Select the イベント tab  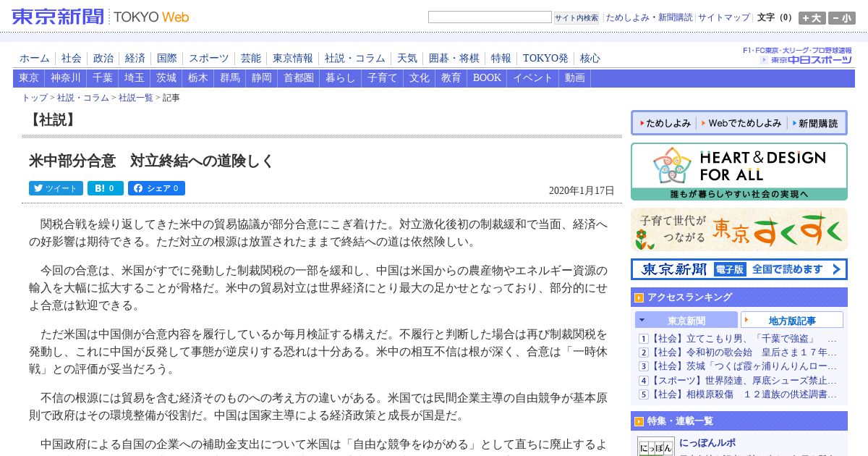[533, 78]
